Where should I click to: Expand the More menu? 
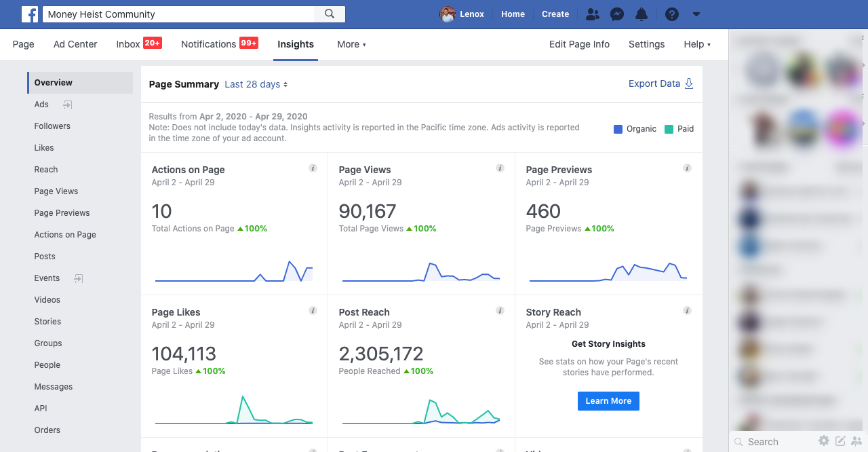[351, 44]
